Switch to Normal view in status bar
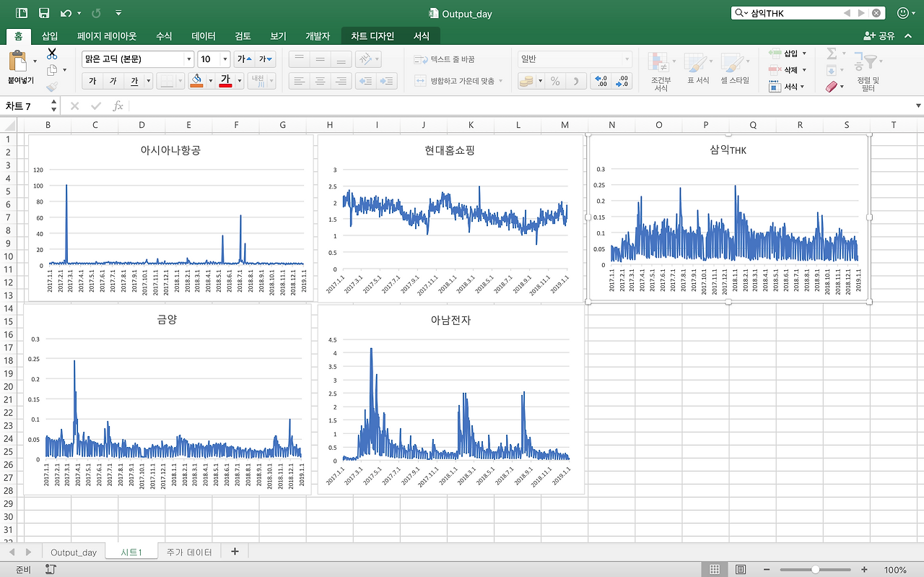This screenshot has width=924, height=577. pos(715,570)
